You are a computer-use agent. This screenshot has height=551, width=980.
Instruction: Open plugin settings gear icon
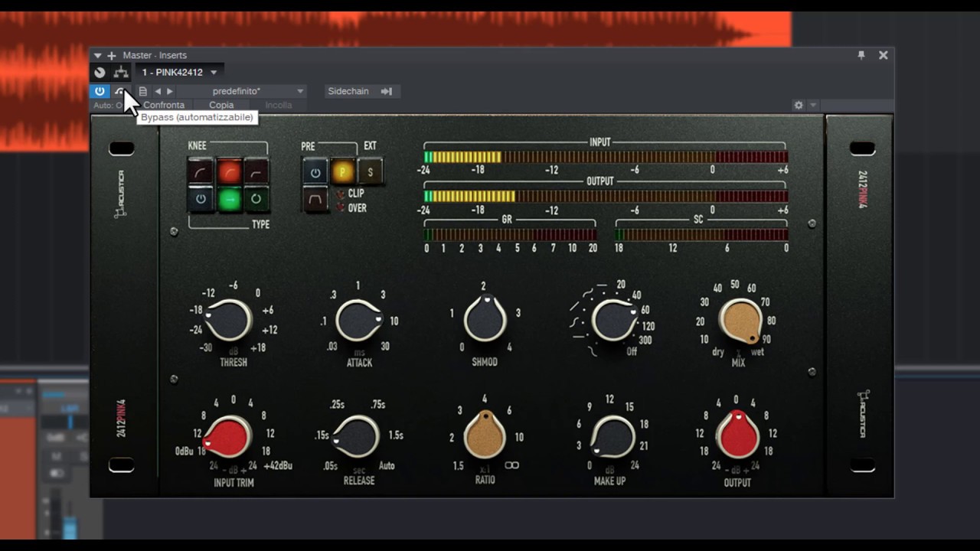(799, 105)
